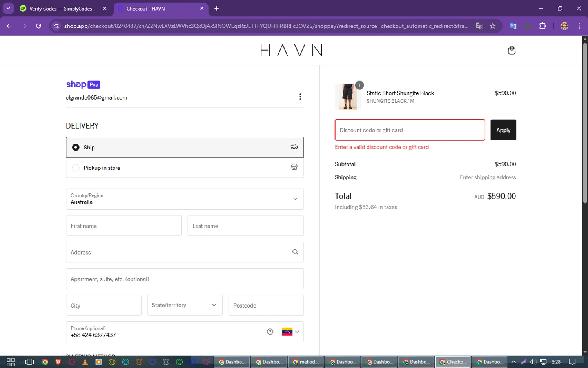
Task: Click the Discount code or gift card field
Action: pos(410,130)
